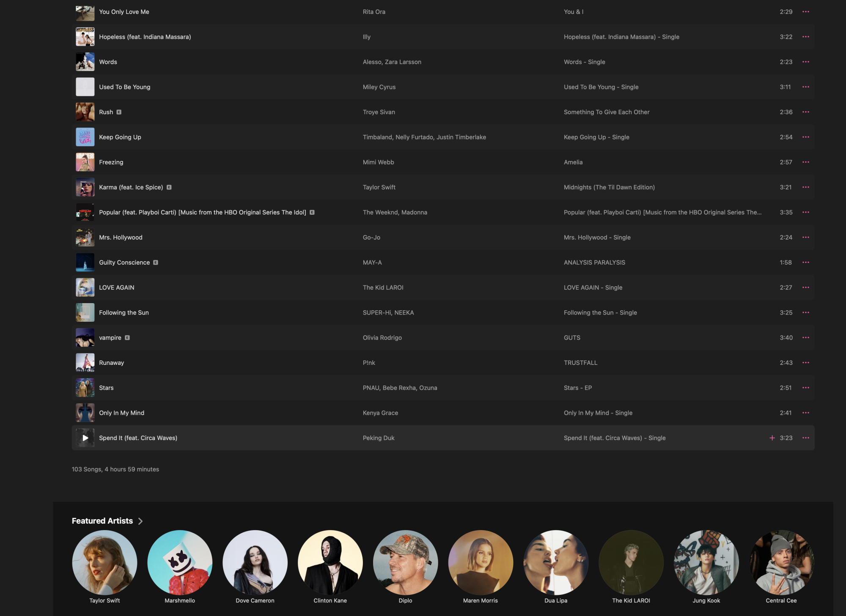This screenshot has width=846, height=616.
Task: Open more options for Guilty Conscience row
Action: (x=805, y=263)
